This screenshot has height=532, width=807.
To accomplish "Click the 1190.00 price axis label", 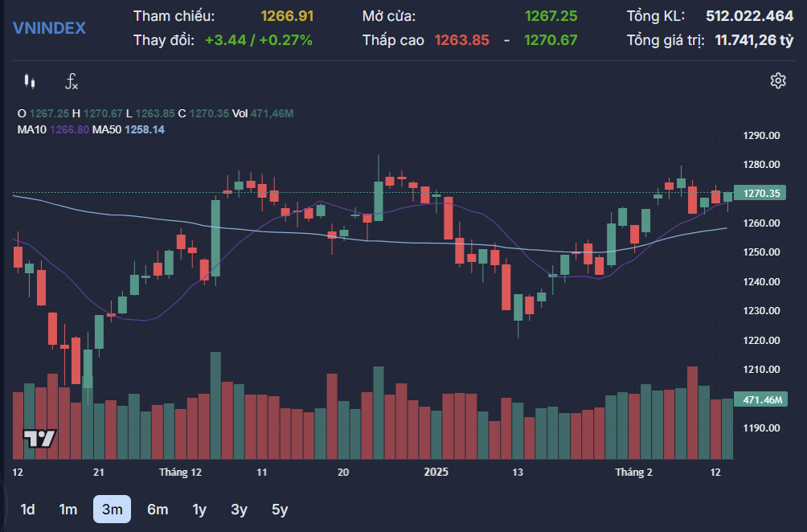I will tap(761, 428).
